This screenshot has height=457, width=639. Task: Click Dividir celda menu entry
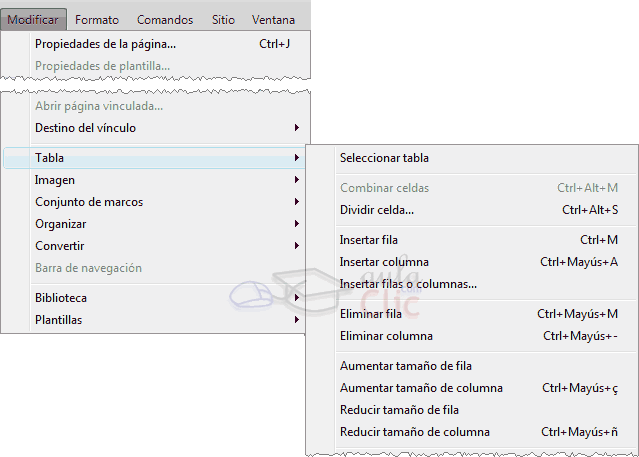(x=377, y=210)
